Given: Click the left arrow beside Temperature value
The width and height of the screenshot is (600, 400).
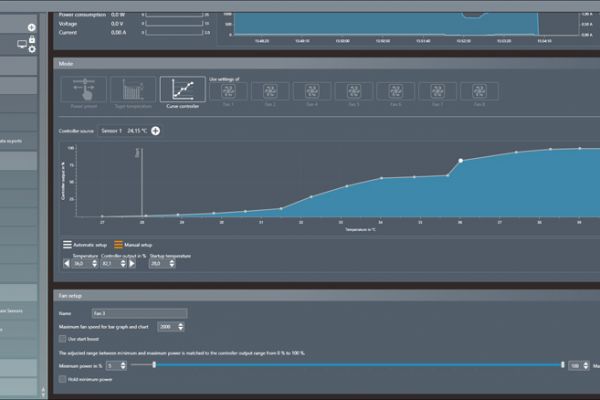Looking at the screenshot, I should [67, 264].
